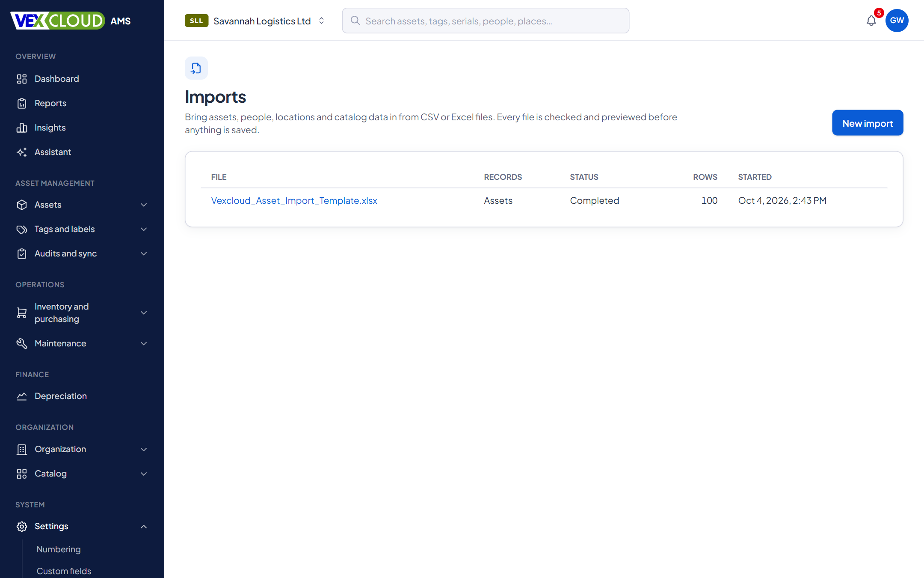The image size is (924, 578).
Task: Click the Audits and sync clipboard icon
Action: 22,253
